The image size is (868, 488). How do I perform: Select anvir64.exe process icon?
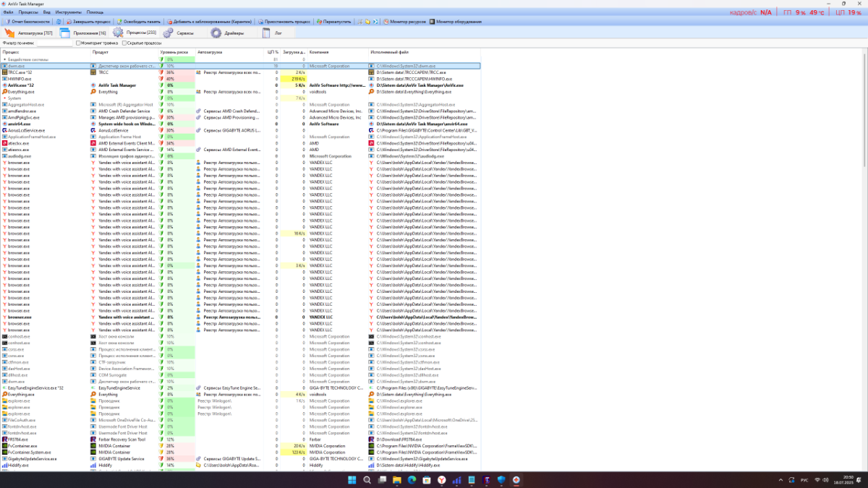pyautogui.click(x=4, y=124)
